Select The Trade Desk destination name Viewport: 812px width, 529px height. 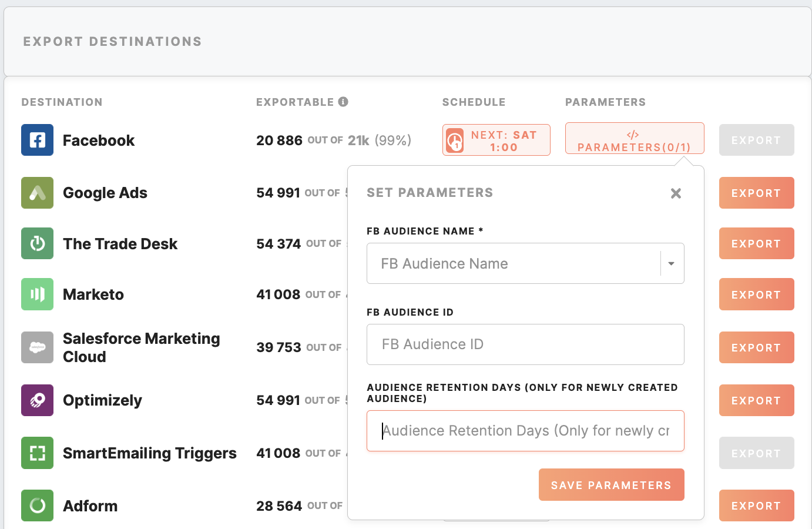pyautogui.click(x=120, y=244)
